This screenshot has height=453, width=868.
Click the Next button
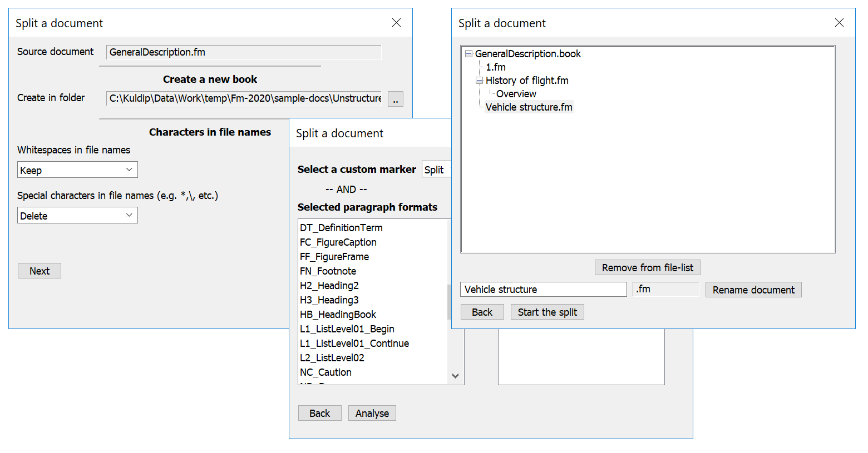(x=39, y=271)
